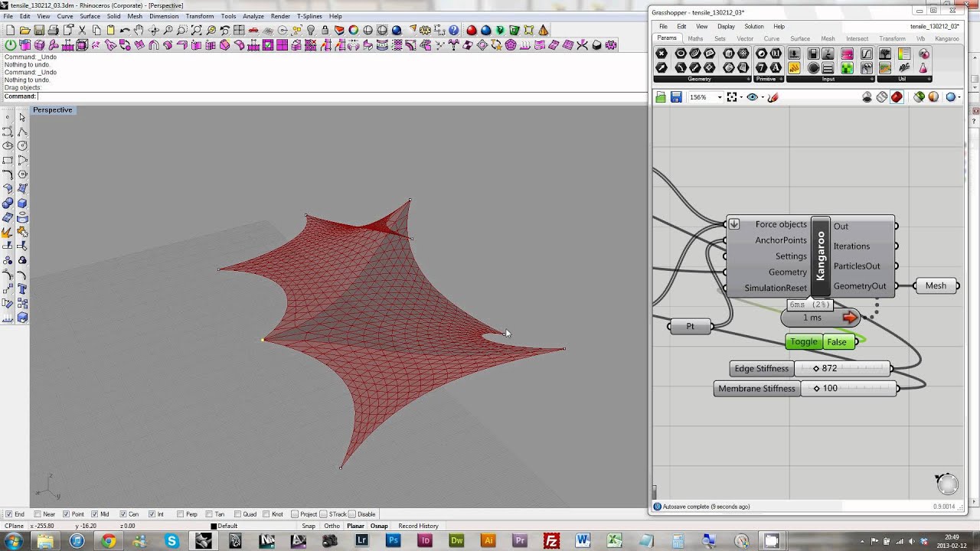Uncheck the End osnap checkbox
Image resolution: width=980 pixels, height=551 pixels.
(8, 514)
